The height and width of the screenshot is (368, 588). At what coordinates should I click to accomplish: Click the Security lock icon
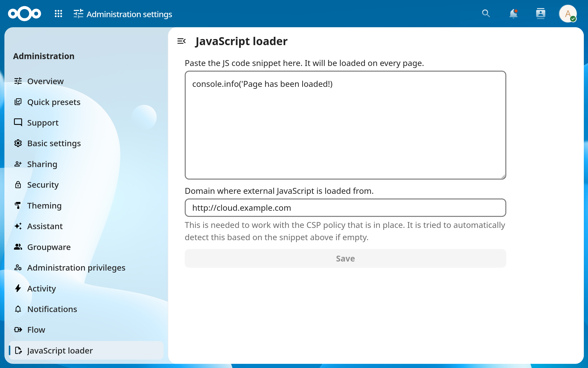[x=18, y=185]
